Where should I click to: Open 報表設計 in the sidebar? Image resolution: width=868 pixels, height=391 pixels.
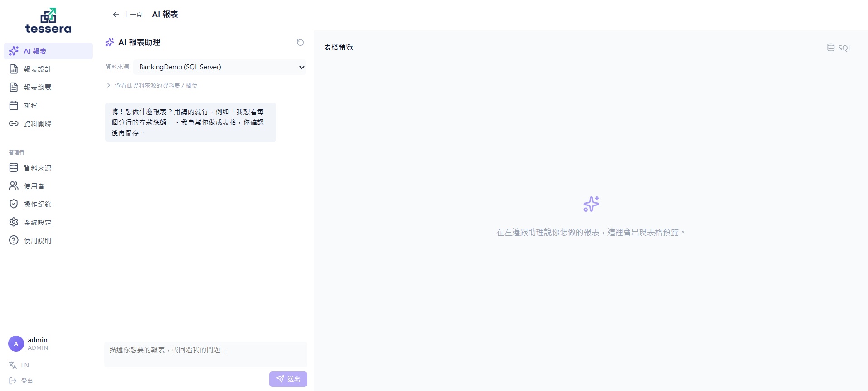click(48, 69)
